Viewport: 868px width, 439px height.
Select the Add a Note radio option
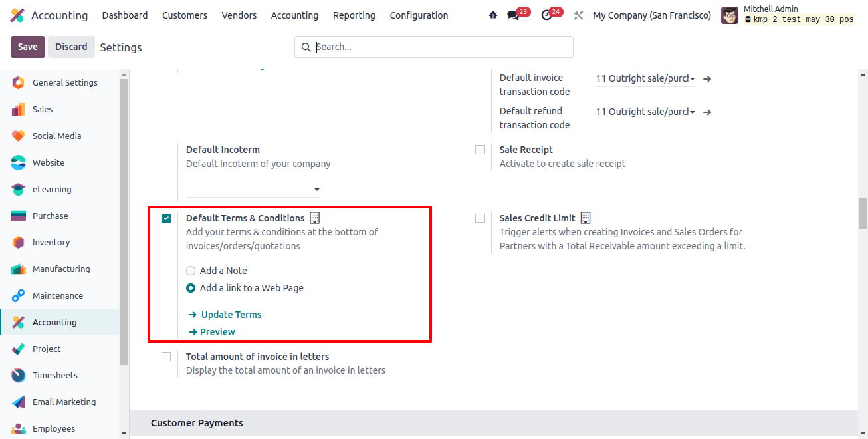point(191,271)
